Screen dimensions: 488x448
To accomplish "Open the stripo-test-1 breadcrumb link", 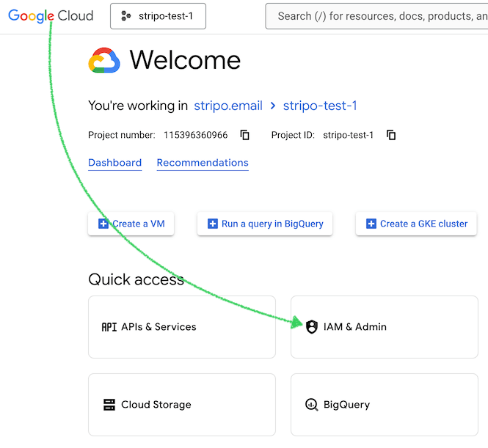I will pos(320,106).
